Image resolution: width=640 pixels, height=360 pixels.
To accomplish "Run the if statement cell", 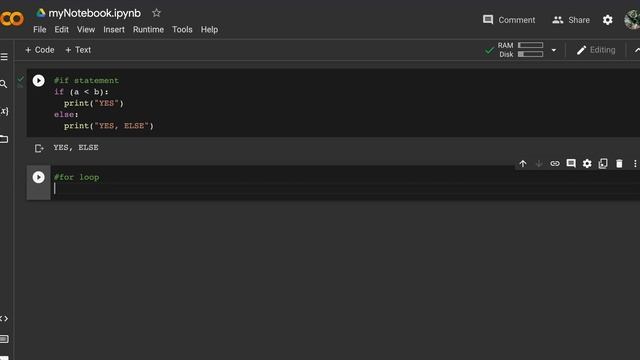I will [38, 80].
